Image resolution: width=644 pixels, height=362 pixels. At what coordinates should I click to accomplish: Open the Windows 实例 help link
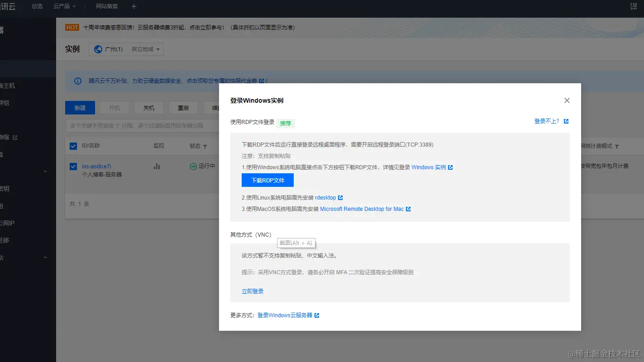click(429, 167)
